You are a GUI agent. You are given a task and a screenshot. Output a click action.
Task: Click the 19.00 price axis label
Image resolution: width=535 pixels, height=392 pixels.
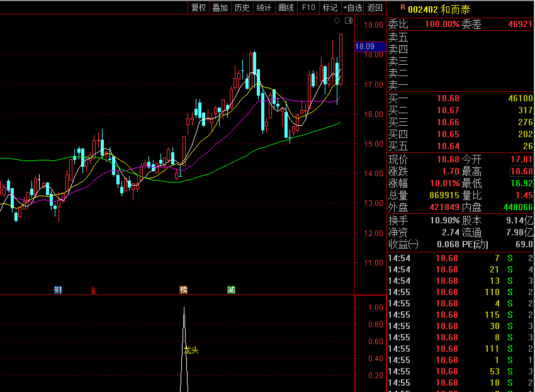pyautogui.click(x=373, y=25)
